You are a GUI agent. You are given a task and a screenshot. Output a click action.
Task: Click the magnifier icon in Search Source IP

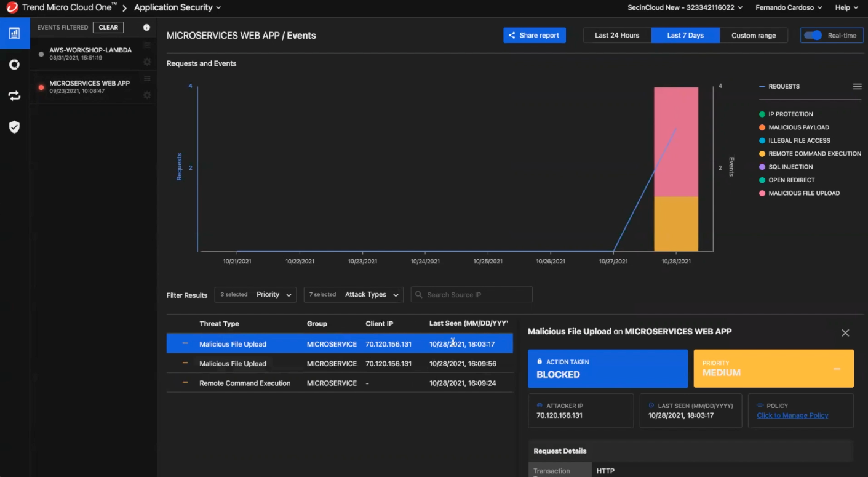click(x=420, y=295)
